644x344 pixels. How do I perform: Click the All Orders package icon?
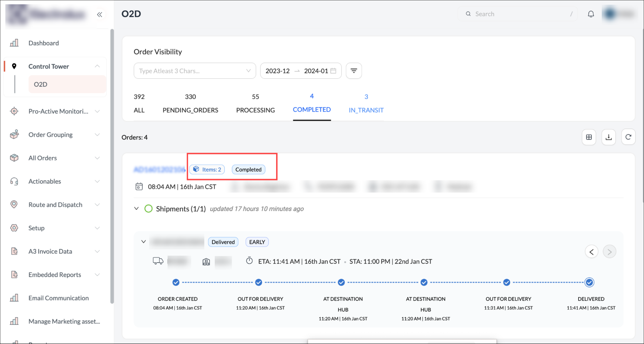tap(14, 158)
